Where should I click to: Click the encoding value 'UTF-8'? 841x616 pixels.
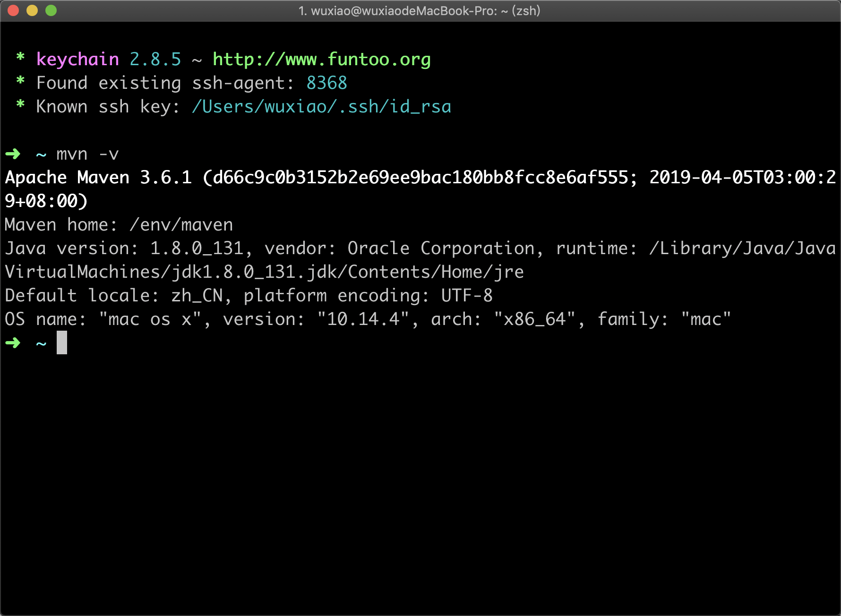(467, 296)
